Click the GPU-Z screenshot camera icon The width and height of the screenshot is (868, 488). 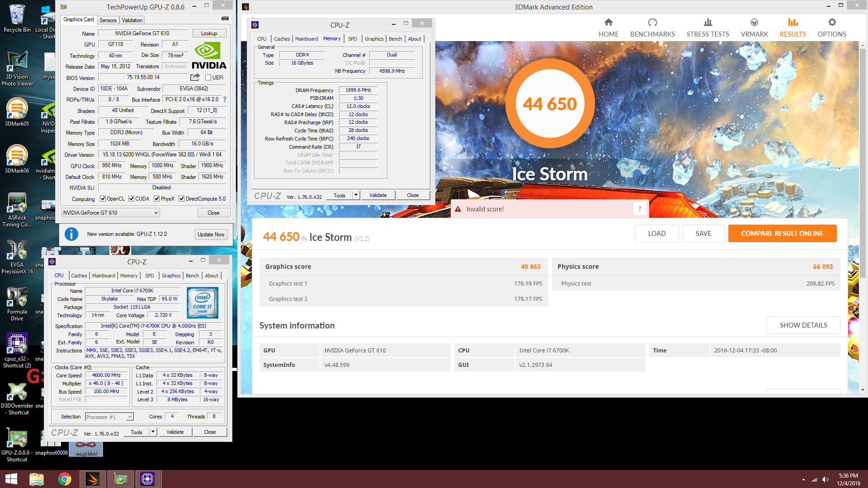pos(225,19)
